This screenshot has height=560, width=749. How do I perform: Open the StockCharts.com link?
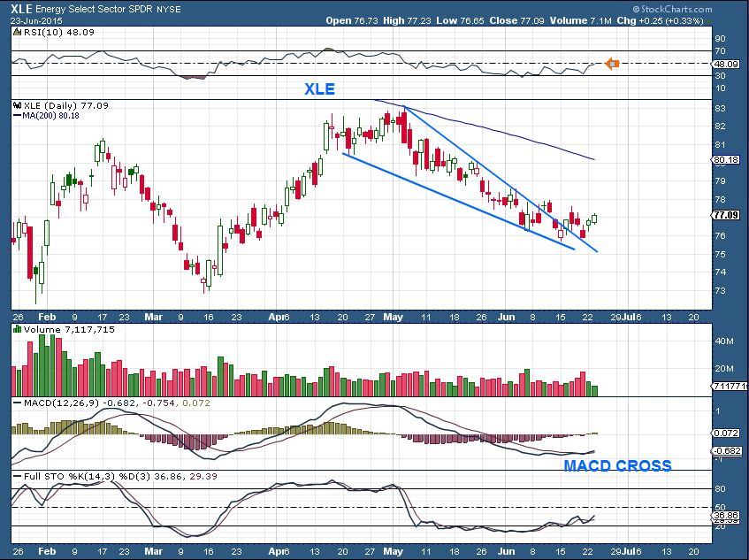[x=673, y=9]
